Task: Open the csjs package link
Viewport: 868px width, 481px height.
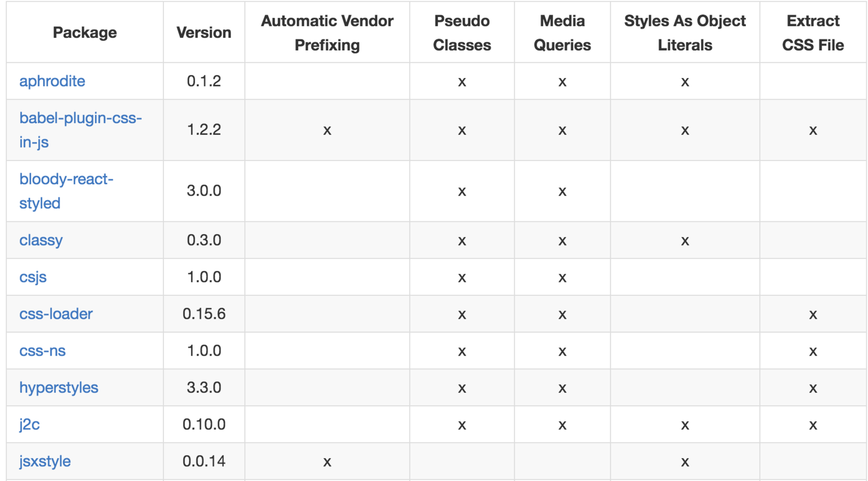Action: coord(33,277)
